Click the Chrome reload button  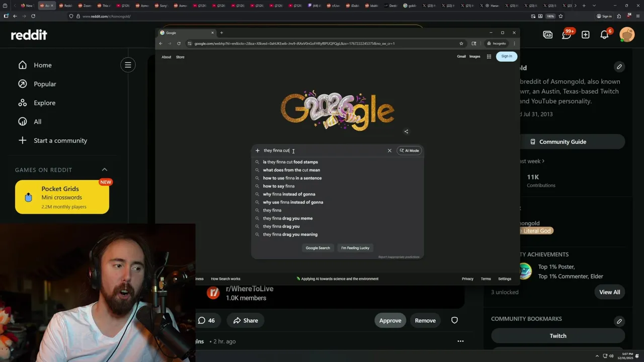(179, 43)
